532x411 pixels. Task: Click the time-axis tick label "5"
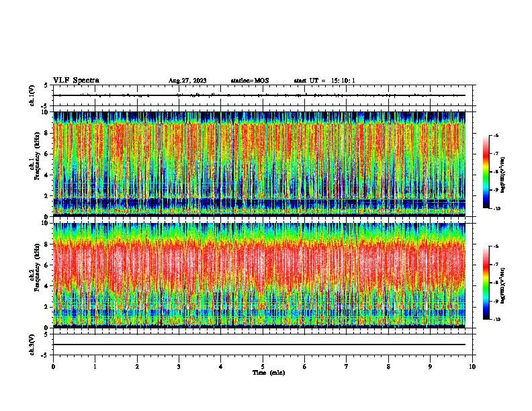click(263, 367)
